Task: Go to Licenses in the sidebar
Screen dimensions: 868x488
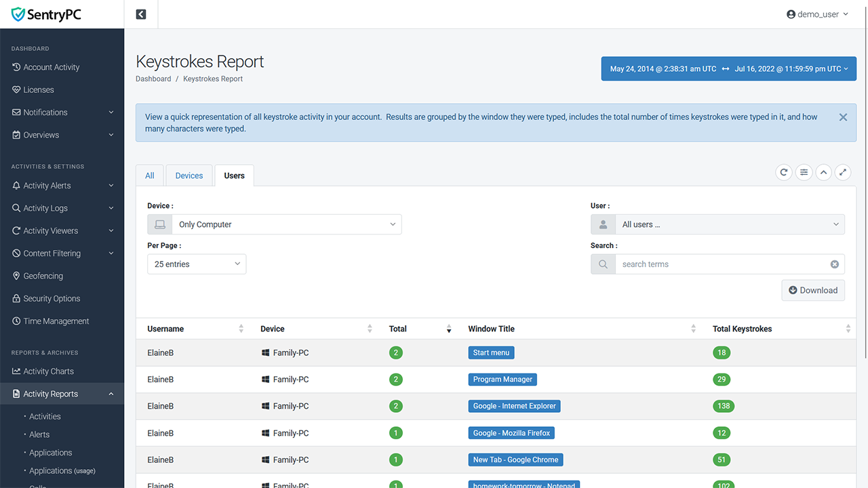Action: [x=62, y=89]
